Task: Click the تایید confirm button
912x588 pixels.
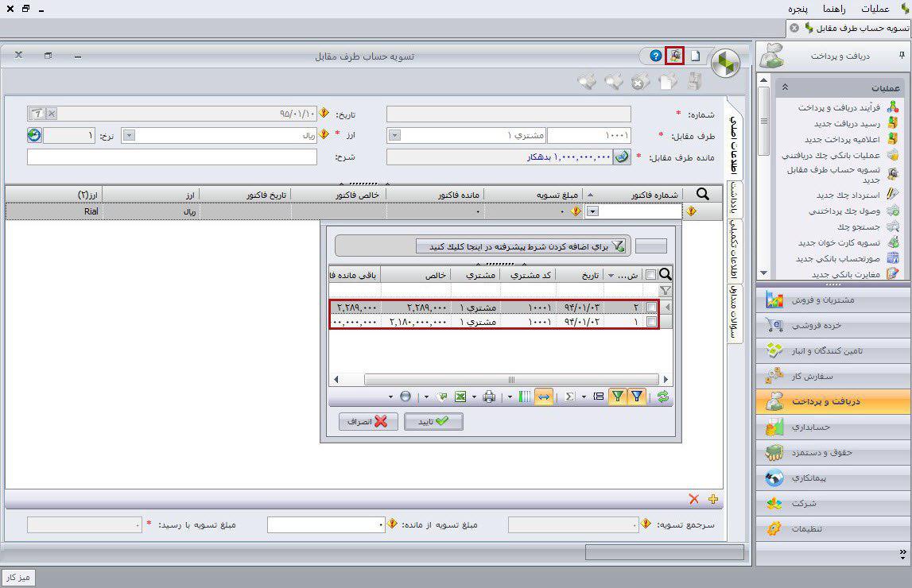Action: pyautogui.click(x=433, y=421)
